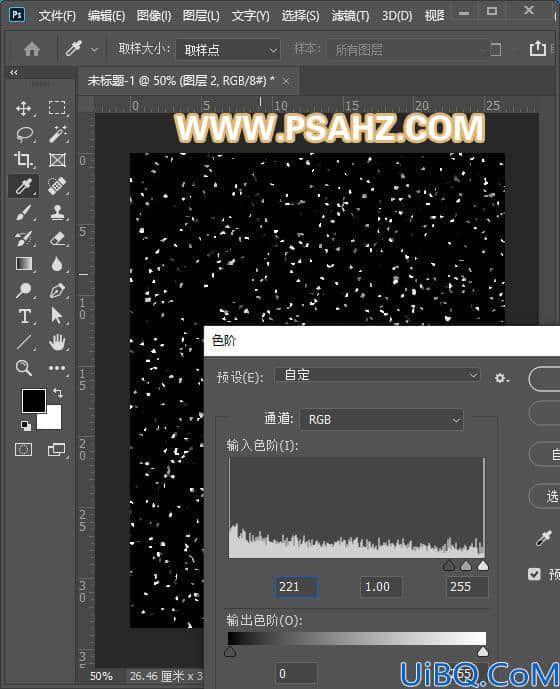Screen dimensions: 560x689
Task: Click the input white point slider
Action: 483,566
